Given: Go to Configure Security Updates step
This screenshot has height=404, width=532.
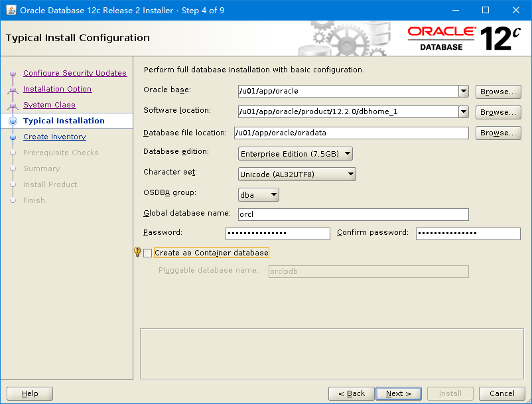Looking at the screenshot, I should [x=75, y=73].
